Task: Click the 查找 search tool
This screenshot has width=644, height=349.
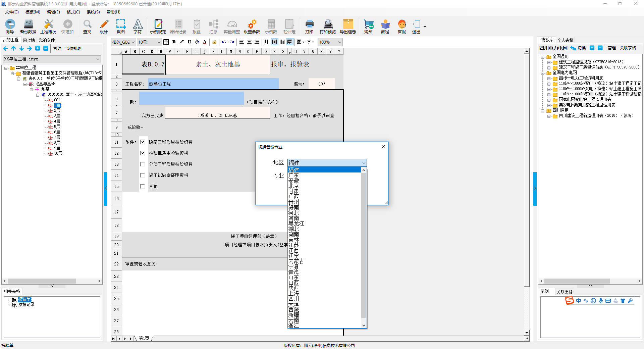Action: (87, 27)
